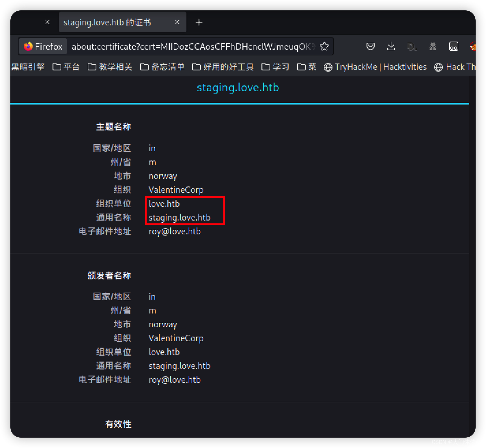Click the 主题名称 section heading
This screenshot has height=448, width=486.
(113, 127)
